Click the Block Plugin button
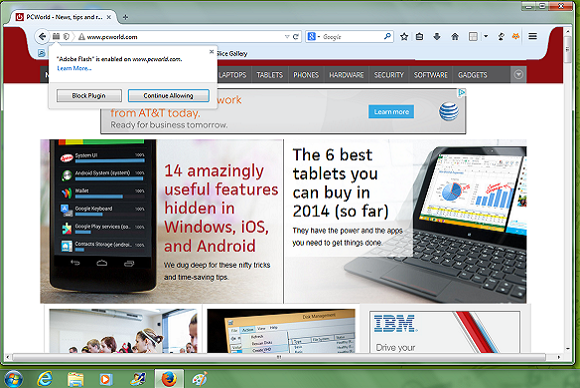 [89, 95]
